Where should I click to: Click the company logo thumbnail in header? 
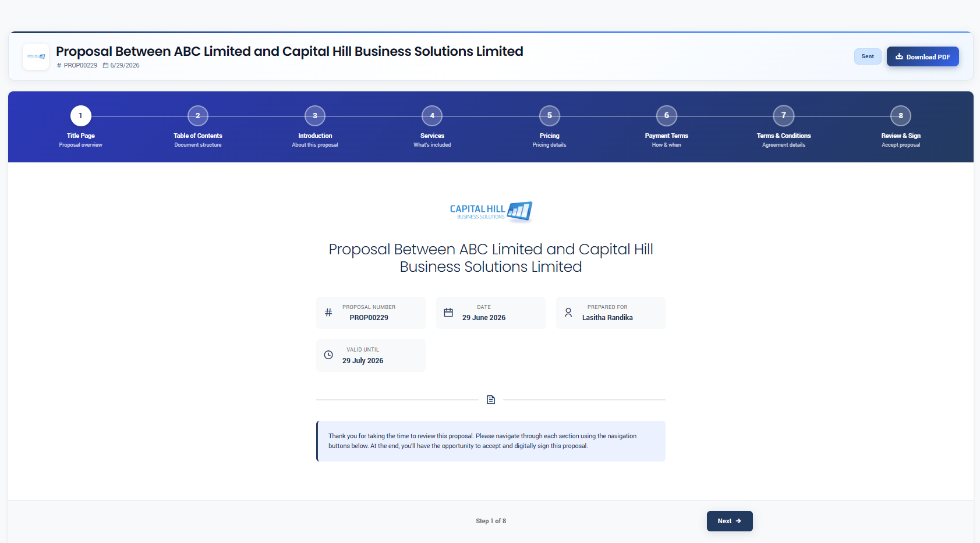click(36, 57)
